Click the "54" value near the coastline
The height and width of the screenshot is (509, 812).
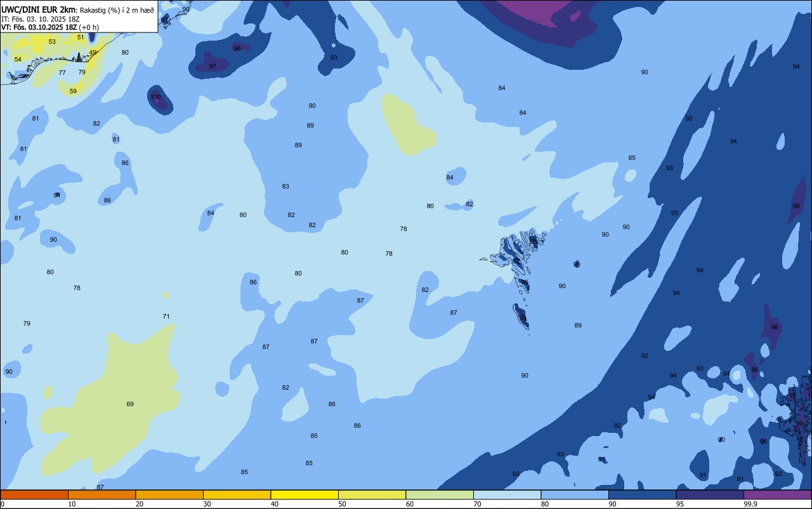(x=18, y=60)
